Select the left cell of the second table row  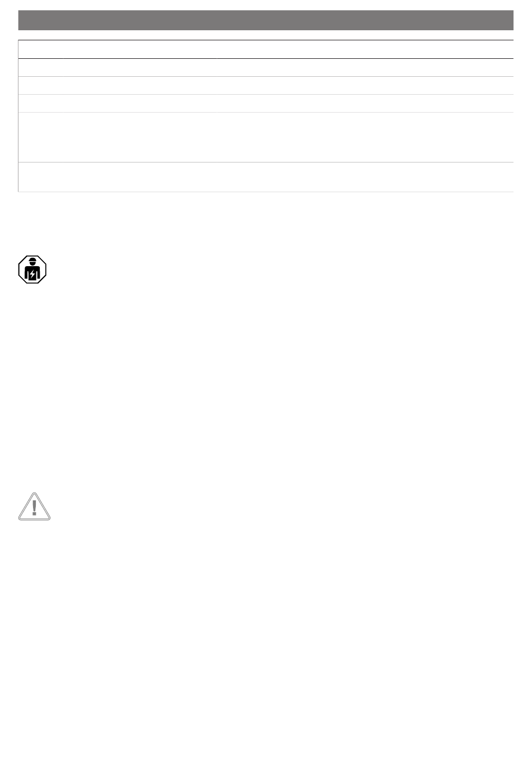coord(118,68)
